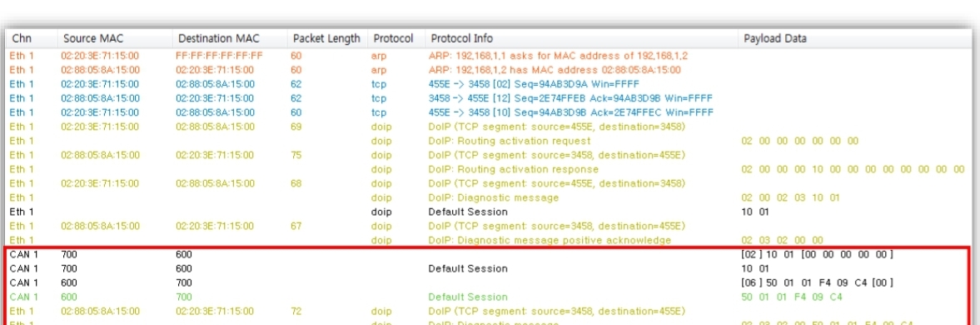Click the Payload Data column header
Viewport: 980px width, 325px height.
click(x=855, y=38)
